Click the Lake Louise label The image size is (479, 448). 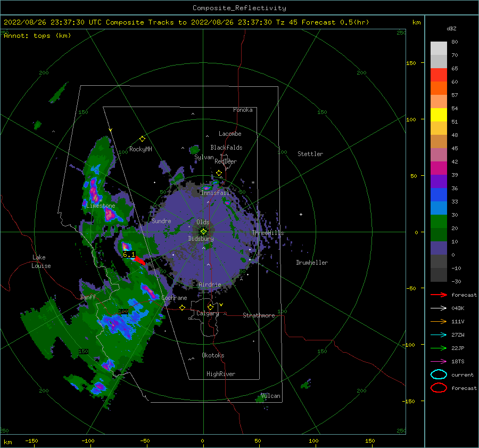(41, 262)
